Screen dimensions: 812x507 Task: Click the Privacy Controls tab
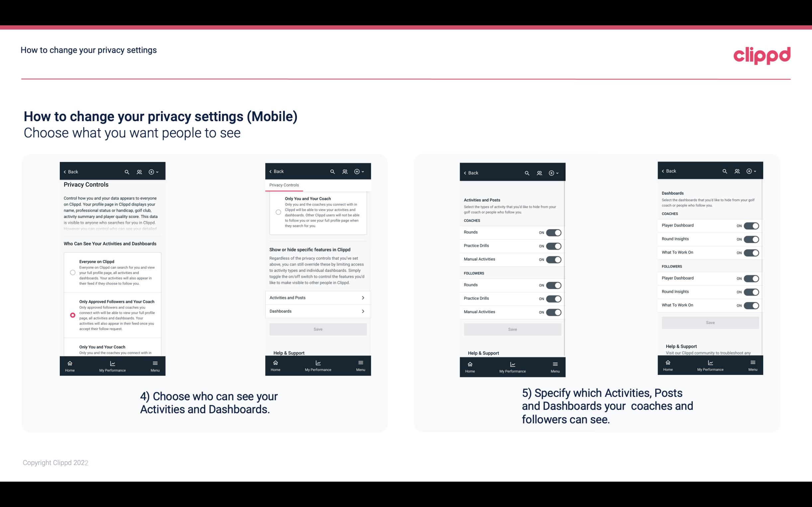coord(284,185)
